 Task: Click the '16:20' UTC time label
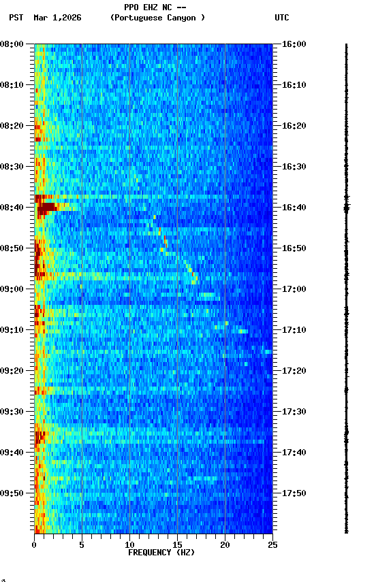click(294, 126)
